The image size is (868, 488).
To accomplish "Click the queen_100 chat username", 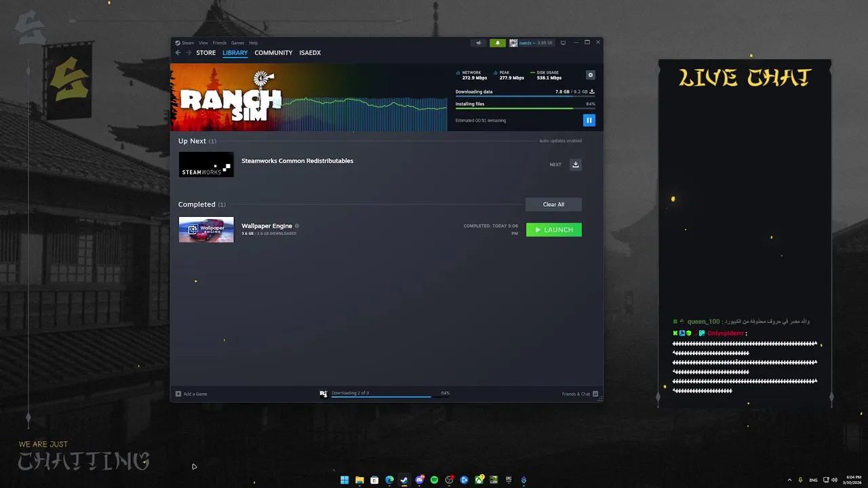I will click(x=703, y=321).
